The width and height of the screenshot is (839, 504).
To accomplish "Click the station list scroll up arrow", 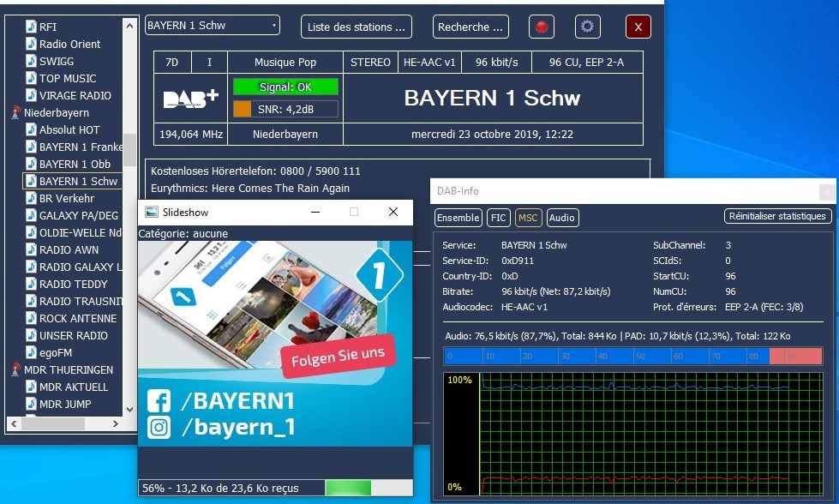I will (x=129, y=25).
